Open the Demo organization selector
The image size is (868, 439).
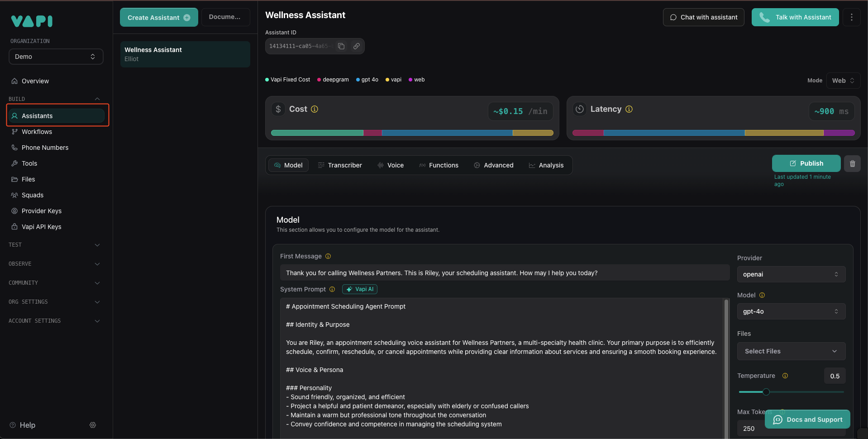pos(56,57)
